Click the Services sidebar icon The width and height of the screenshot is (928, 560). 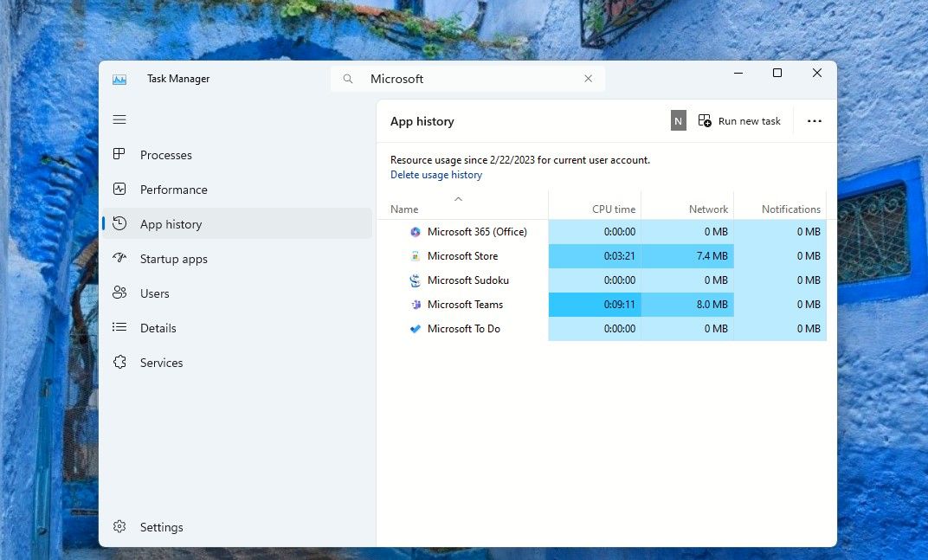coord(119,363)
